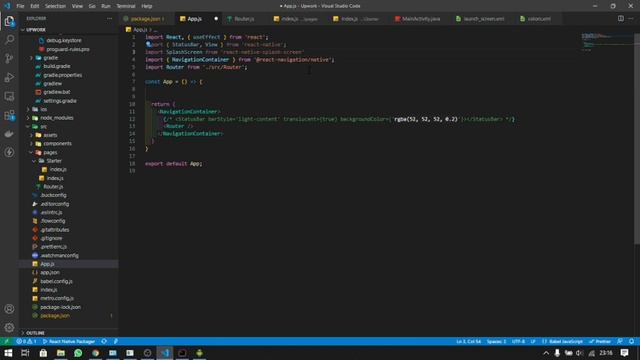The width and height of the screenshot is (640, 360).
Task: Click the lightbulb on line 2
Action: point(148,44)
